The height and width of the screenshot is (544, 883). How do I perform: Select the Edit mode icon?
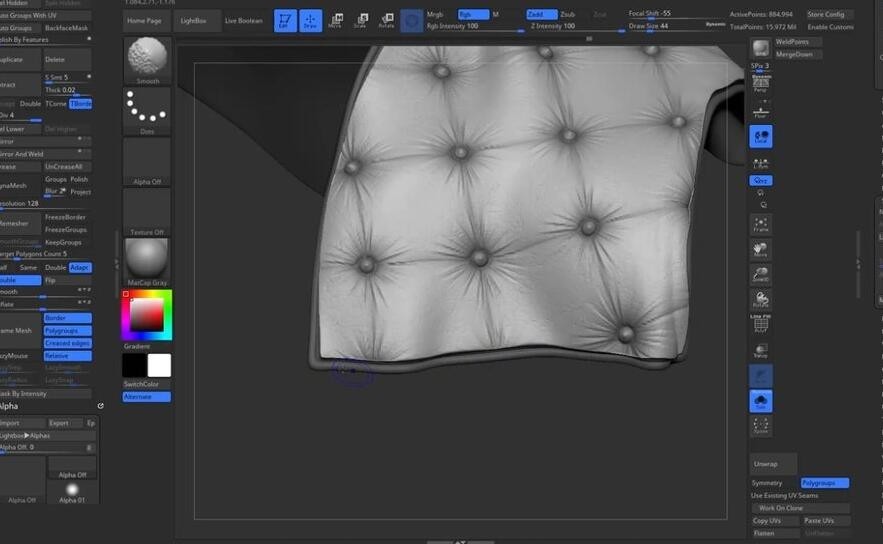[x=285, y=21]
